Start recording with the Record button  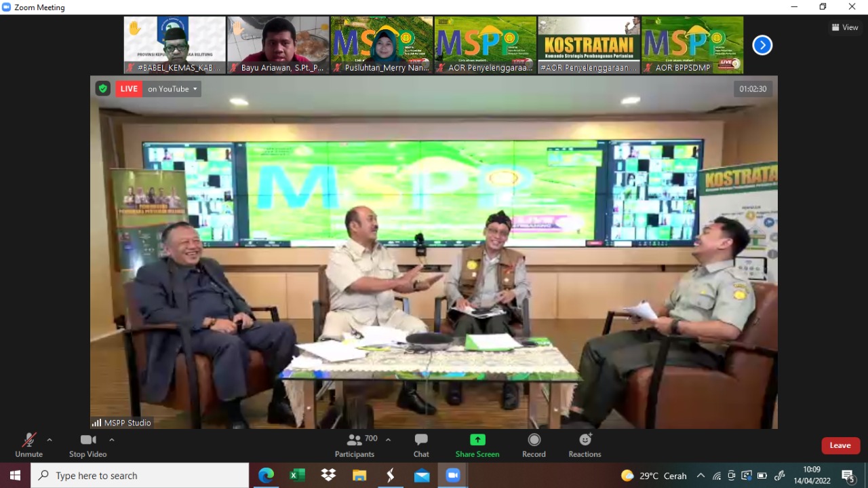[534, 445]
